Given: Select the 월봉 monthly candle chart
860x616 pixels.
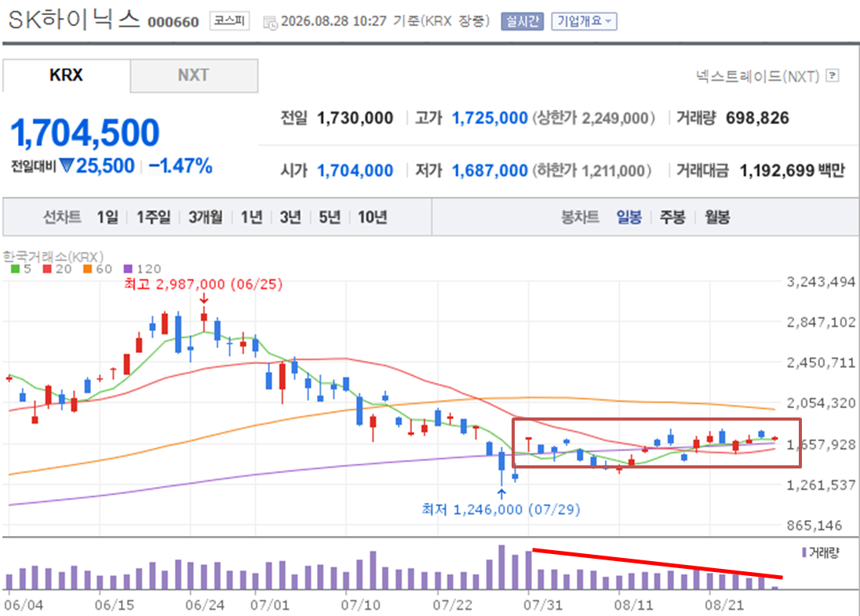Looking at the screenshot, I should [x=717, y=217].
